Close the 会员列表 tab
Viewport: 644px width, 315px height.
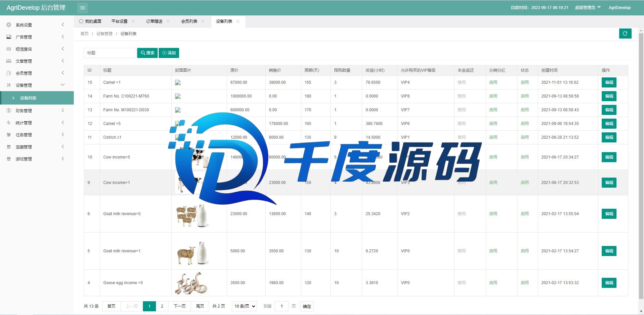tap(203, 21)
